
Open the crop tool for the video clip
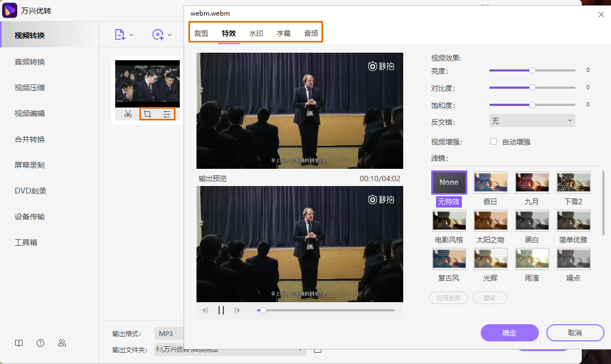pyautogui.click(x=147, y=113)
